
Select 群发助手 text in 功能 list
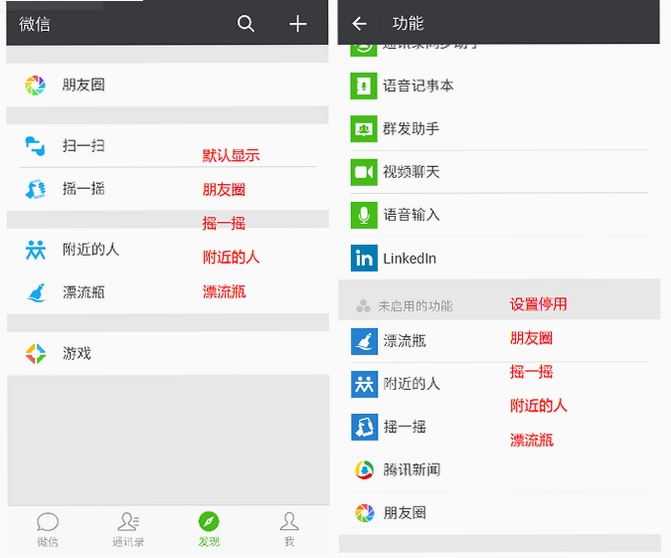coord(411,129)
